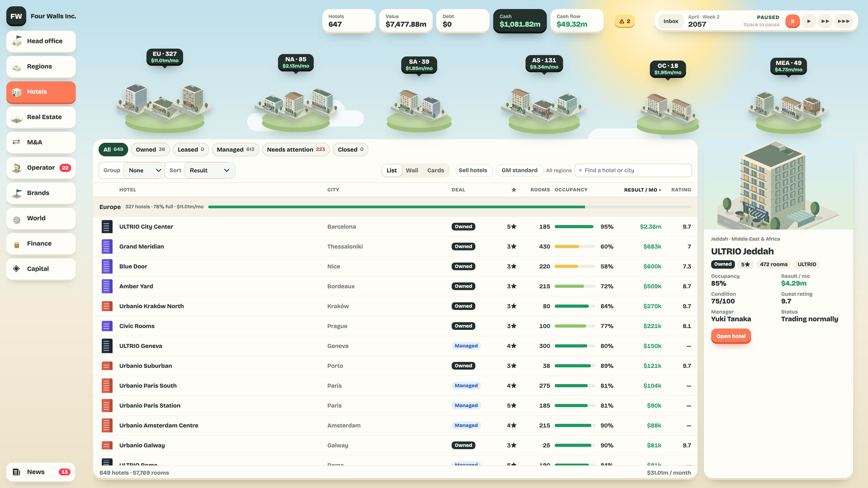The image size is (868, 488).
Task: Click the EU region marker
Action: [x=165, y=57]
